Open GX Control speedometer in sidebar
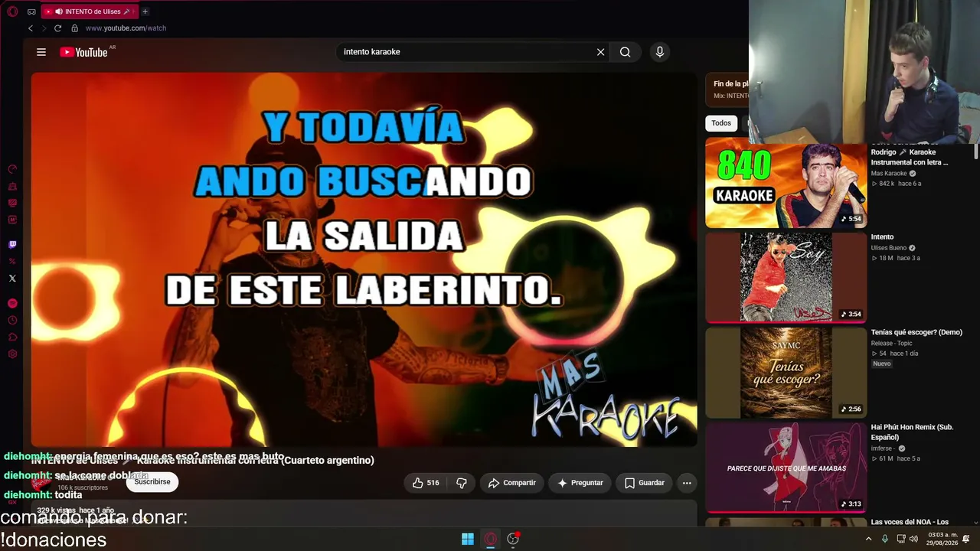Viewport: 980px width, 551px height. (x=12, y=169)
